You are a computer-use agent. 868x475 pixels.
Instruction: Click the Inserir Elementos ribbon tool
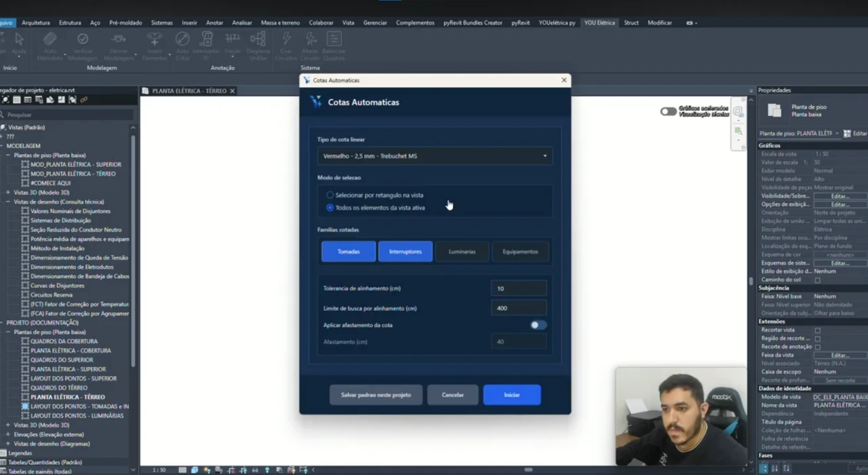(x=155, y=45)
